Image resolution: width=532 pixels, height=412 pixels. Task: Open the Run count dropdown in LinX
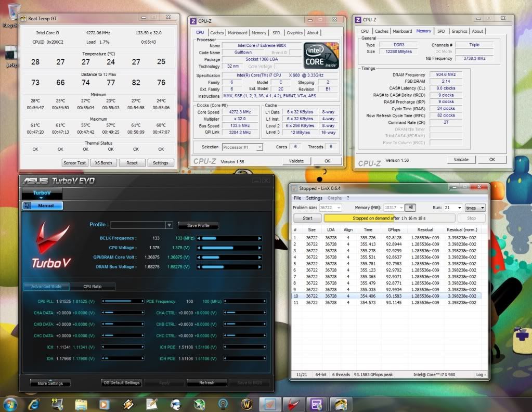click(x=460, y=208)
